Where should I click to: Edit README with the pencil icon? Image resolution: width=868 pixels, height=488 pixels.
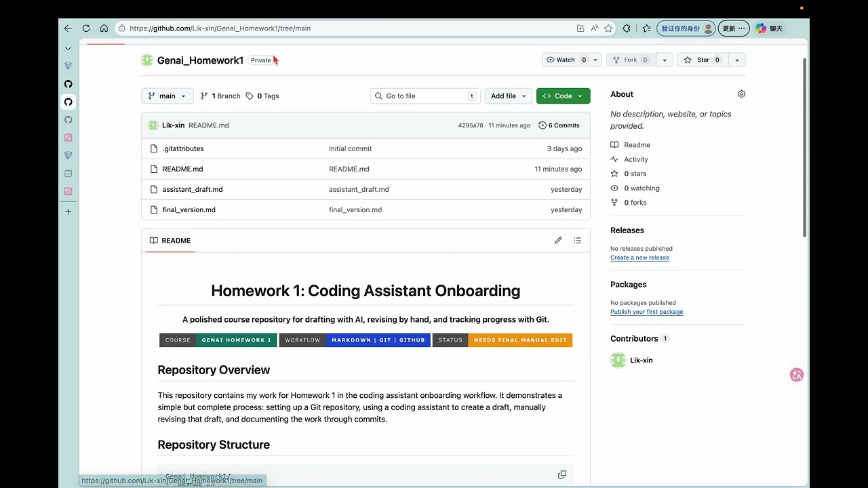coord(558,241)
